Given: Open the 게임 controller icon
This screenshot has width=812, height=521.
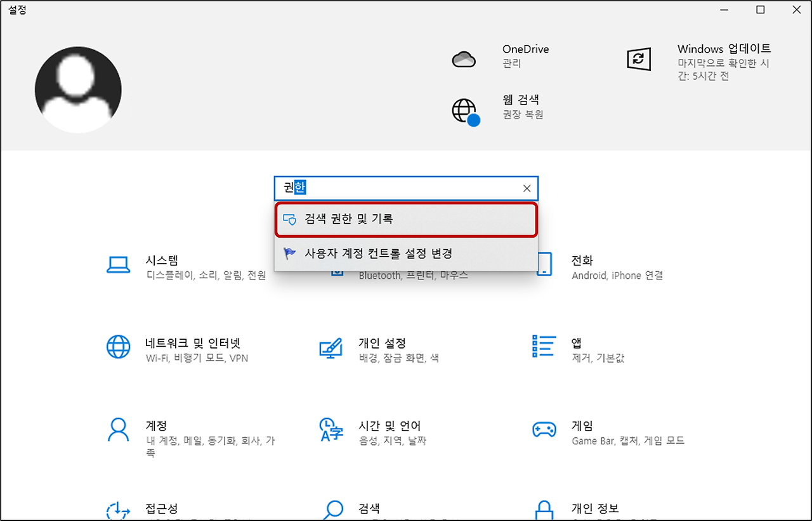Looking at the screenshot, I should (x=544, y=430).
